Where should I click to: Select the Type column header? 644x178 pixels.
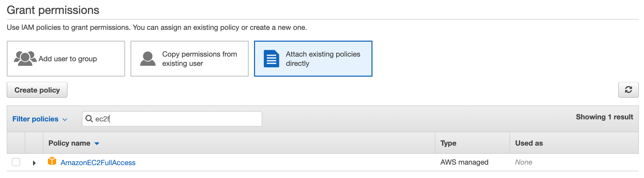click(448, 143)
